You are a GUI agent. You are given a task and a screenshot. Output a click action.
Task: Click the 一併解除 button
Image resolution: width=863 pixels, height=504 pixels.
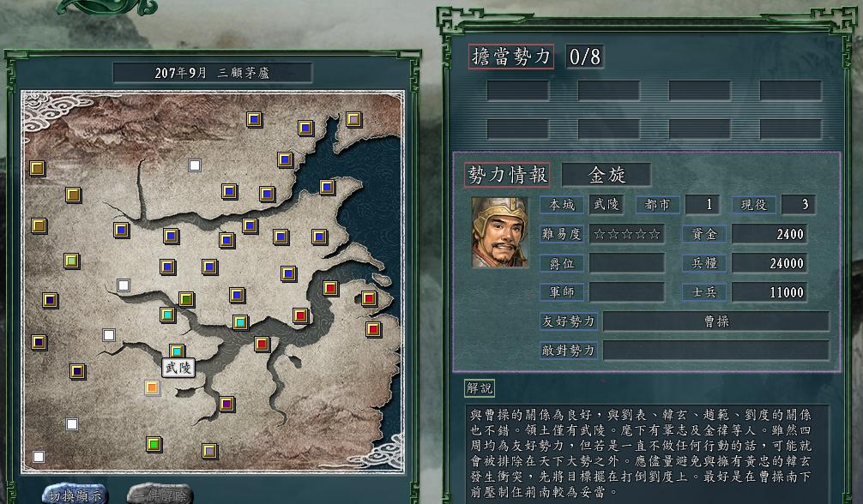(x=160, y=495)
